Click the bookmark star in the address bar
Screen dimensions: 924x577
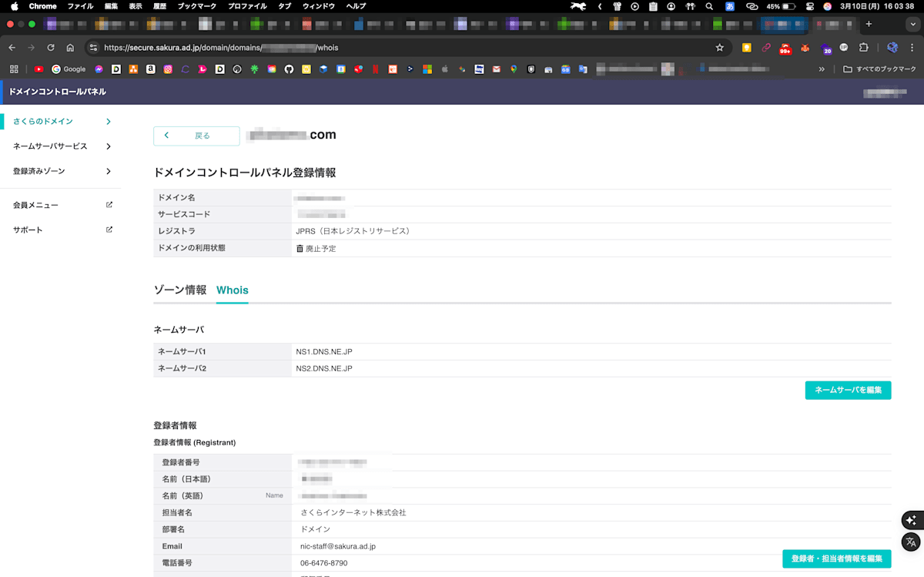click(x=719, y=47)
